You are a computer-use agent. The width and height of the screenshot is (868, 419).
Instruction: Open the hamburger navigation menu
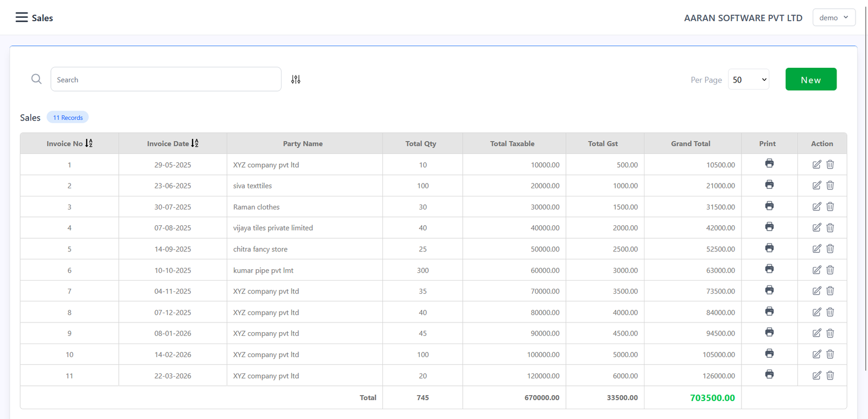pos(21,17)
